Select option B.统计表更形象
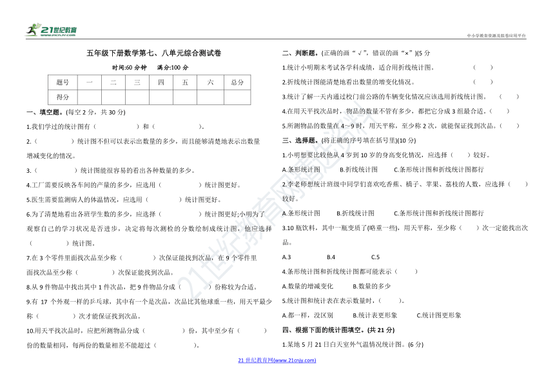The width and height of the screenshot is (555, 392). click(375, 315)
